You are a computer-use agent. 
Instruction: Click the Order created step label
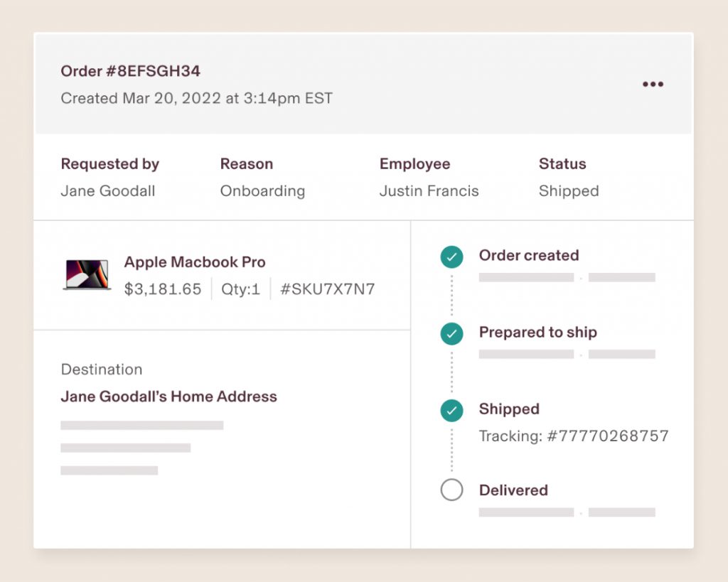pos(529,255)
